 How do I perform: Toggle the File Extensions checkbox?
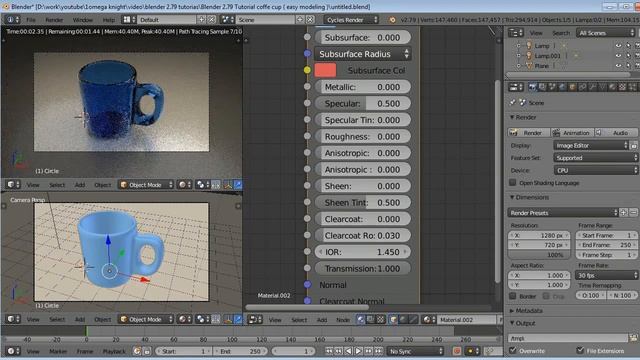[580, 350]
